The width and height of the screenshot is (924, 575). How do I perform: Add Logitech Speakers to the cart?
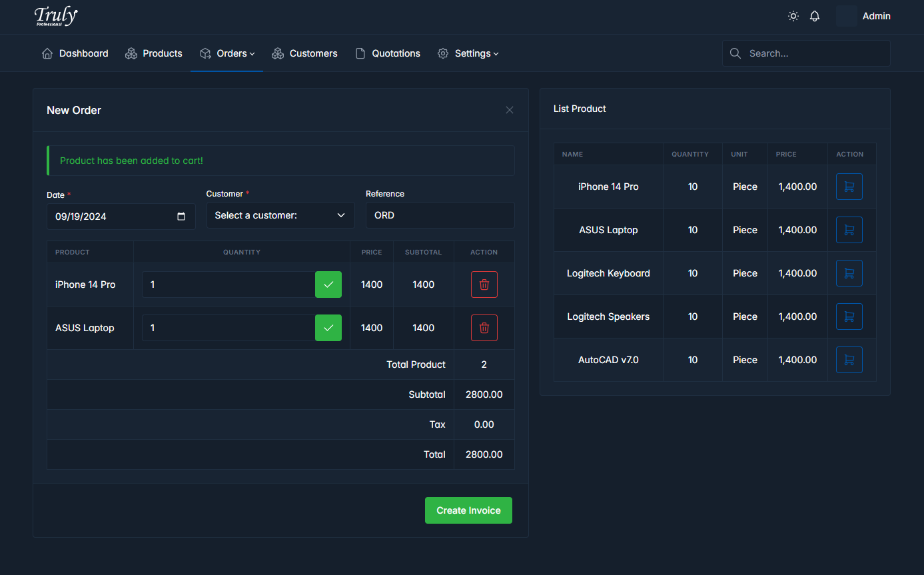[849, 316]
